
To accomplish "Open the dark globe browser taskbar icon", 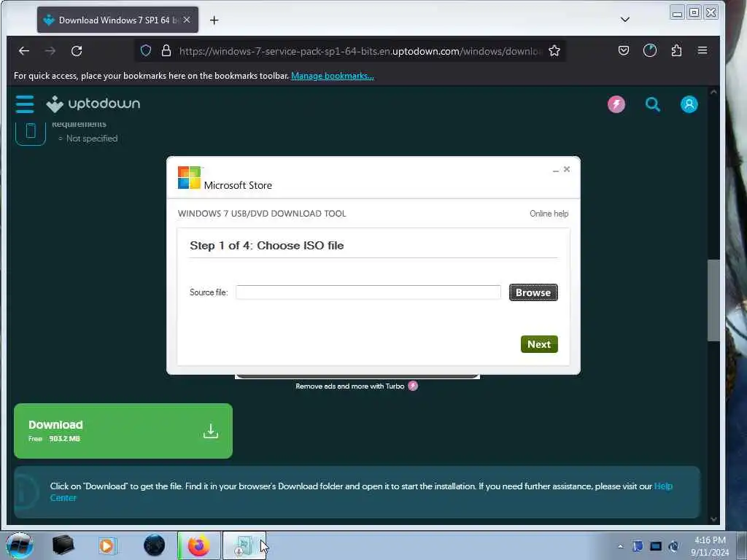I will 154,545.
